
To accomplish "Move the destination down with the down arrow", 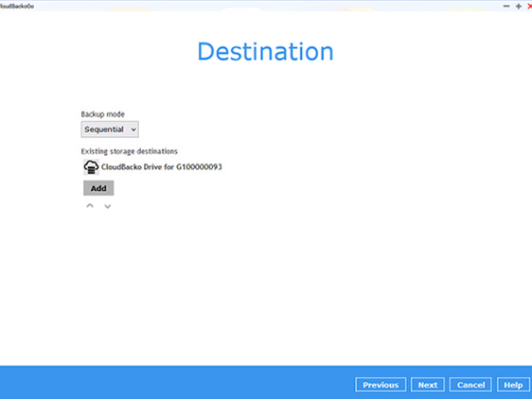I will 108,206.
